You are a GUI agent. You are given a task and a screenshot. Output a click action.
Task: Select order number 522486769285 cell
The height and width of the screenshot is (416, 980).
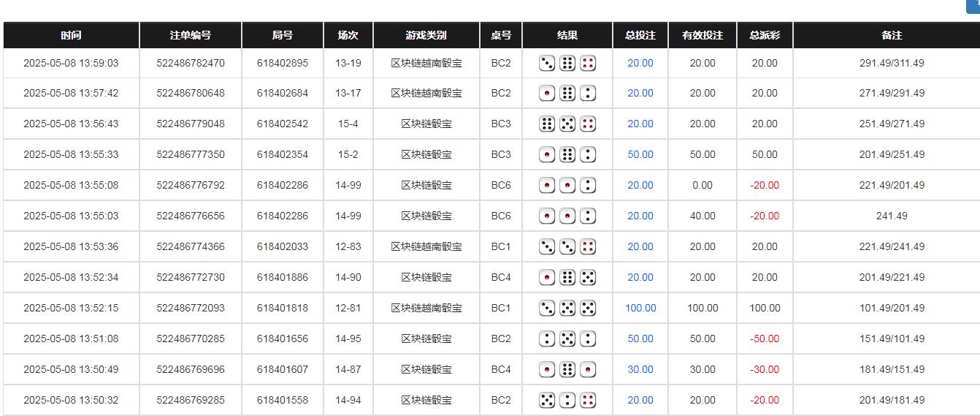191,401
